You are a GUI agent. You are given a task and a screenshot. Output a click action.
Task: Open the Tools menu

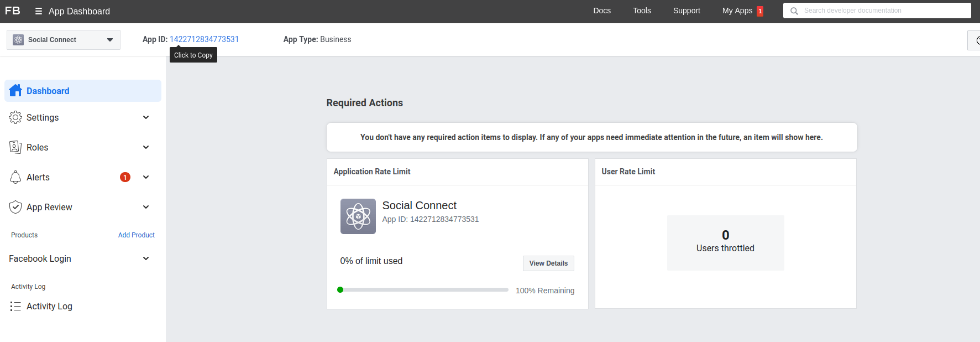[642, 11]
